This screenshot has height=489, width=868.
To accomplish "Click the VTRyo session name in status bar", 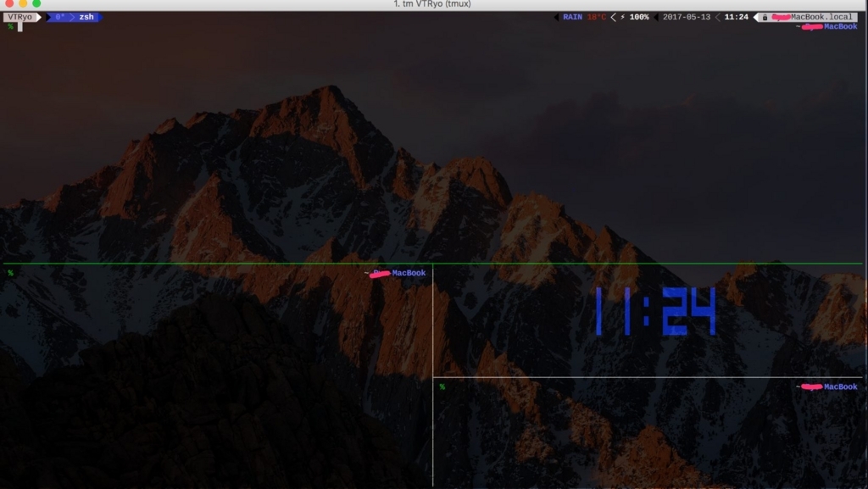I will (20, 17).
